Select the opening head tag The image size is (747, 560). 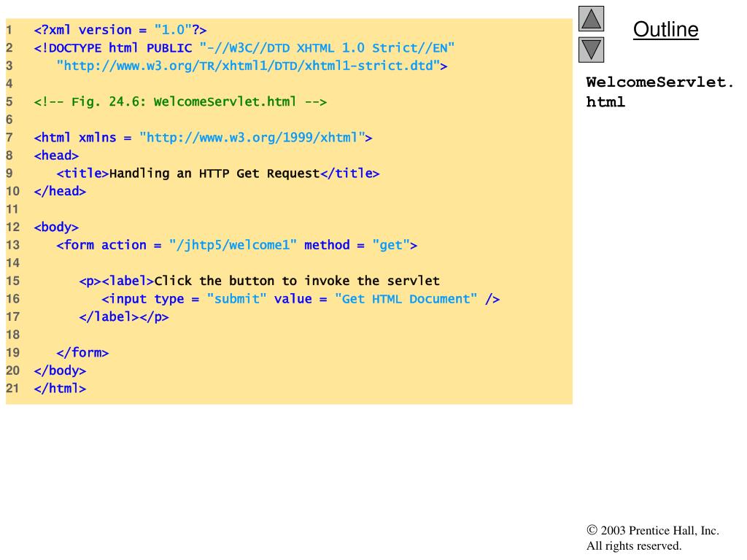[x=56, y=156]
